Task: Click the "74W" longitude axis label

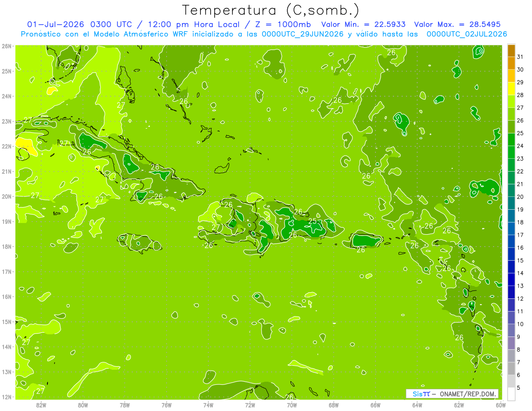Action: click(x=208, y=405)
